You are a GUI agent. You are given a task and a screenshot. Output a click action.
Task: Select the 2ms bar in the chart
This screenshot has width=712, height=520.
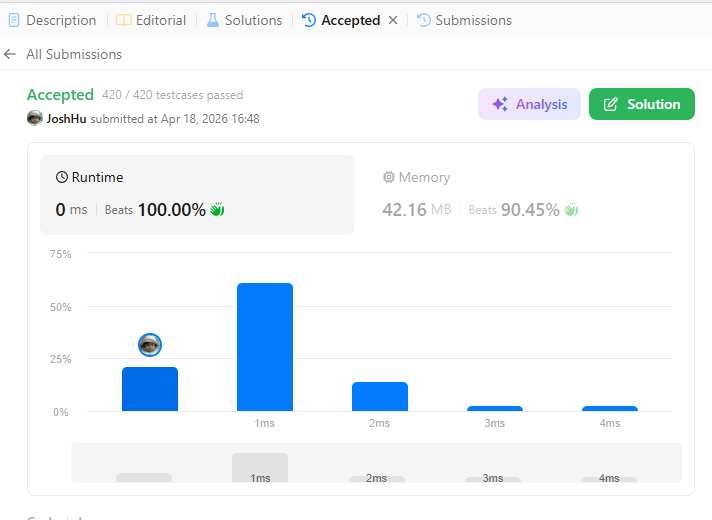click(380, 396)
